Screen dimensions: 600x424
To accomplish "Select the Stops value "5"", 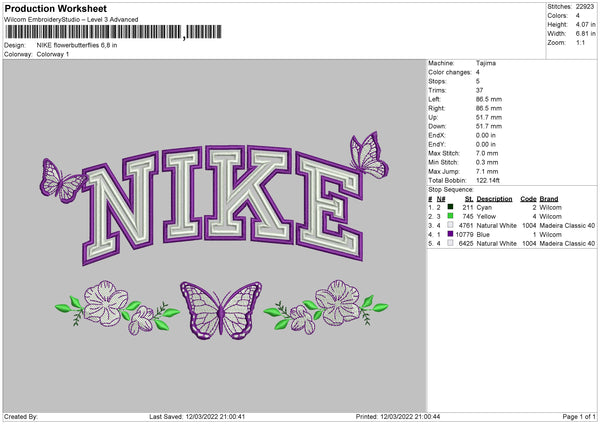I will click(478, 81).
